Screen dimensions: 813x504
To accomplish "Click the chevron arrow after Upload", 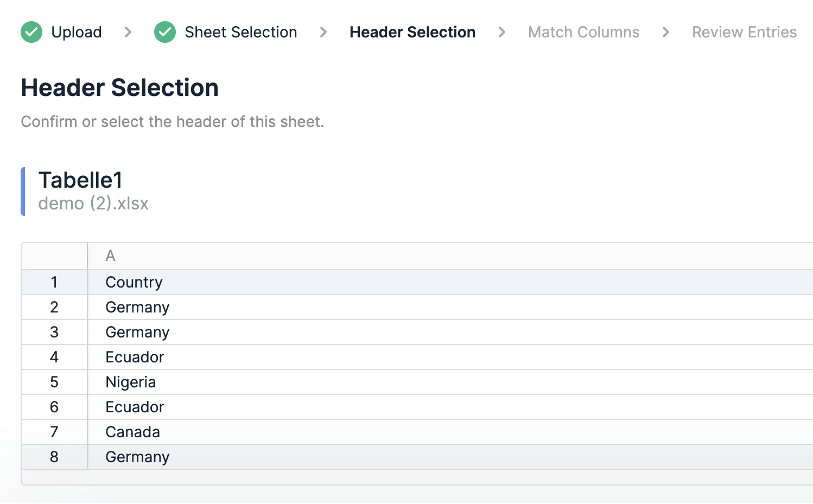I will 128,32.
